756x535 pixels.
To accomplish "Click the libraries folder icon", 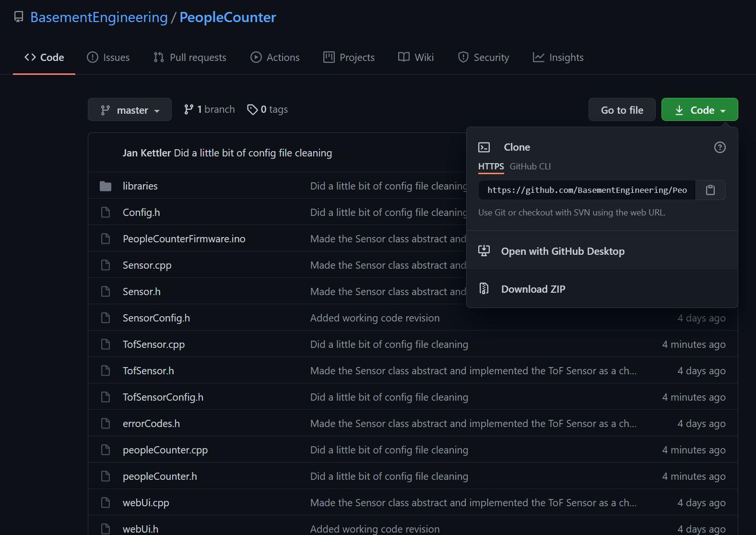I will 106,186.
